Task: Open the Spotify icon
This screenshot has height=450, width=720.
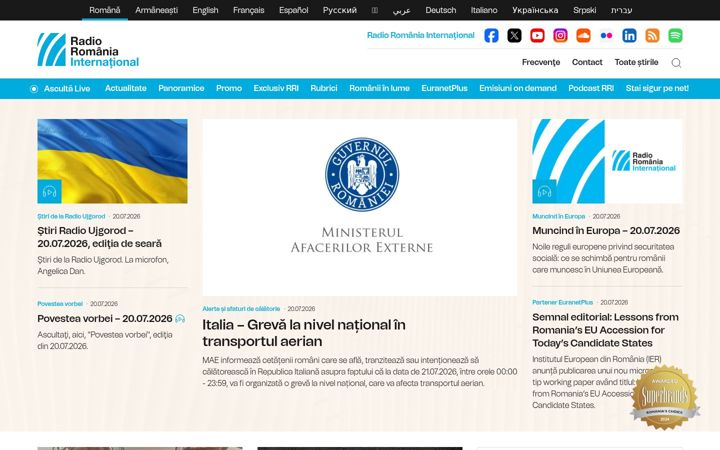Action: 675,35
